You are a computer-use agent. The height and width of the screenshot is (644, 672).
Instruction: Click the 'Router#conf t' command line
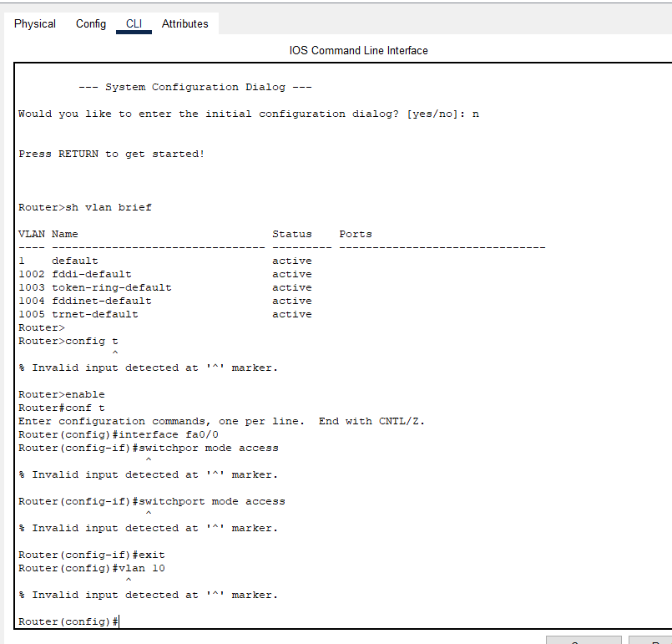pyautogui.click(x=61, y=408)
